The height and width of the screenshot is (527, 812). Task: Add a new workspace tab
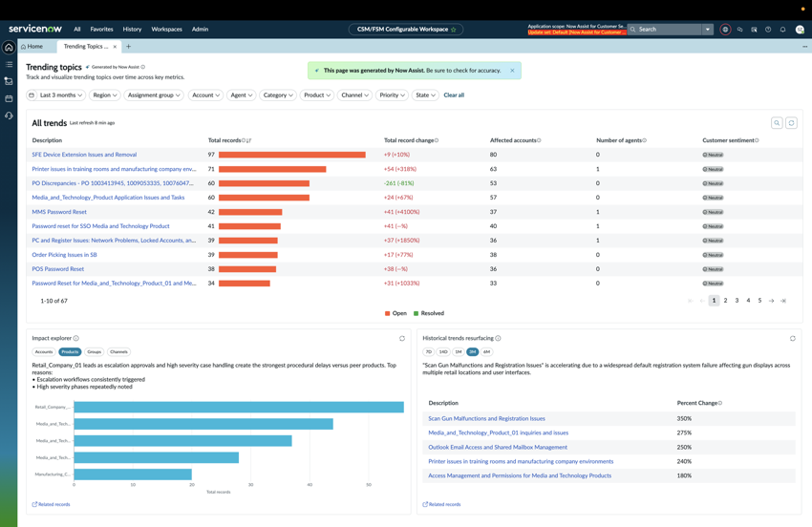click(128, 47)
